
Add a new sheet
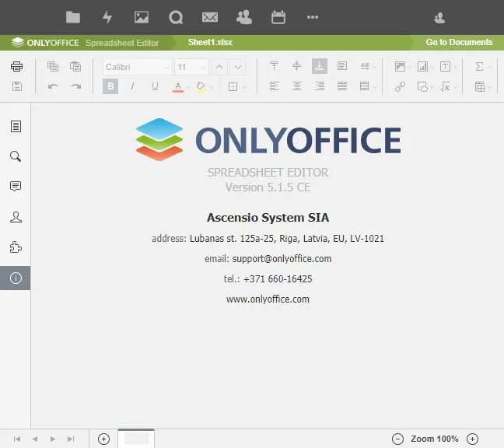coord(103,439)
